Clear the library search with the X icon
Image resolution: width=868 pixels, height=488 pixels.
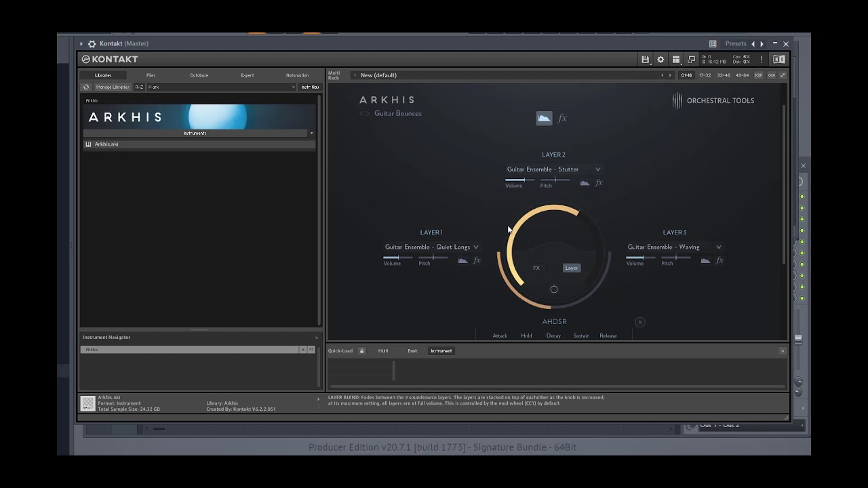(x=294, y=87)
